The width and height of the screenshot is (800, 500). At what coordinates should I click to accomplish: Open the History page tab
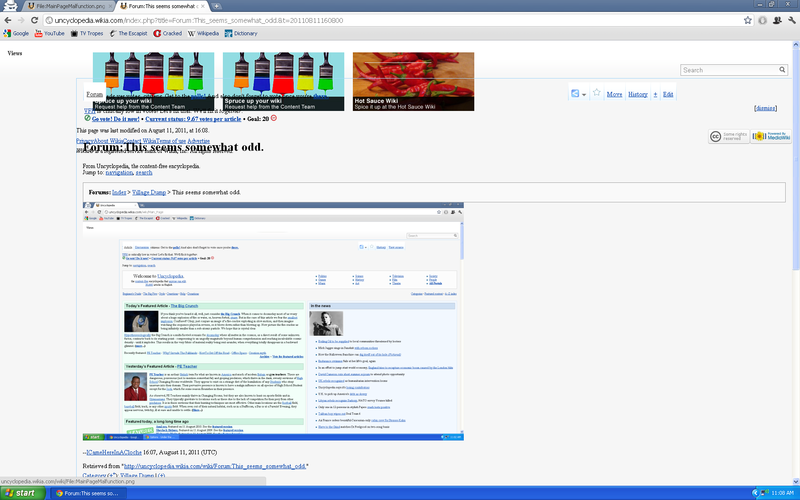tap(637, 94)
